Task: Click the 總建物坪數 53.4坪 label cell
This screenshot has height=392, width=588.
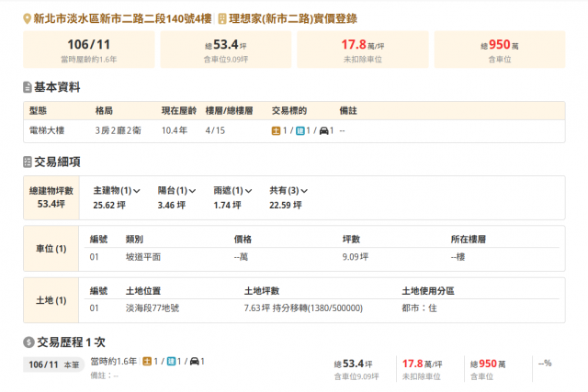Action: point(51,197)
